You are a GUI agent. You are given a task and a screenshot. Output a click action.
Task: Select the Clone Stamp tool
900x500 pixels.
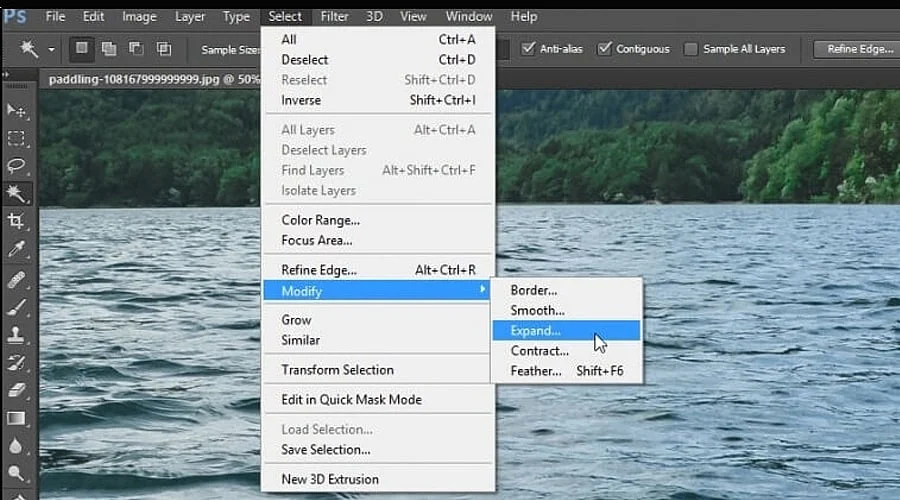16,335
